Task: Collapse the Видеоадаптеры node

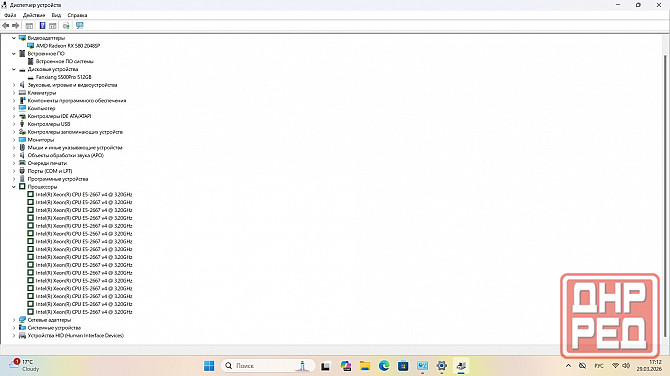Action: point(14,38)
